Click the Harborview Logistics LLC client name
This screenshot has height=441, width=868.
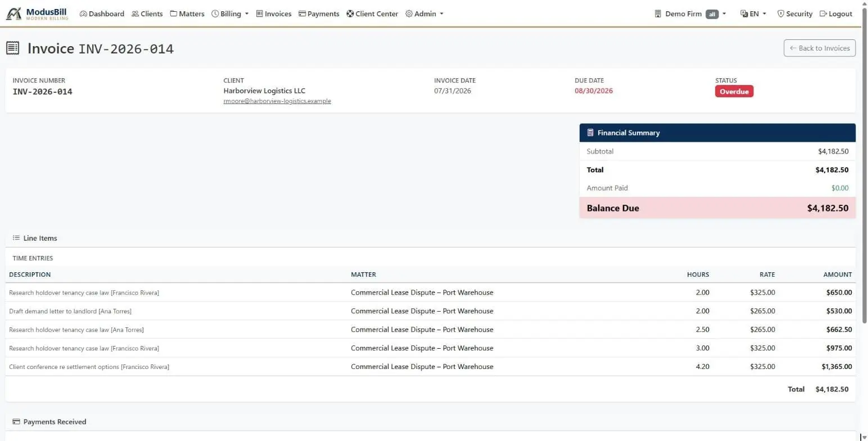click(264, 91)
